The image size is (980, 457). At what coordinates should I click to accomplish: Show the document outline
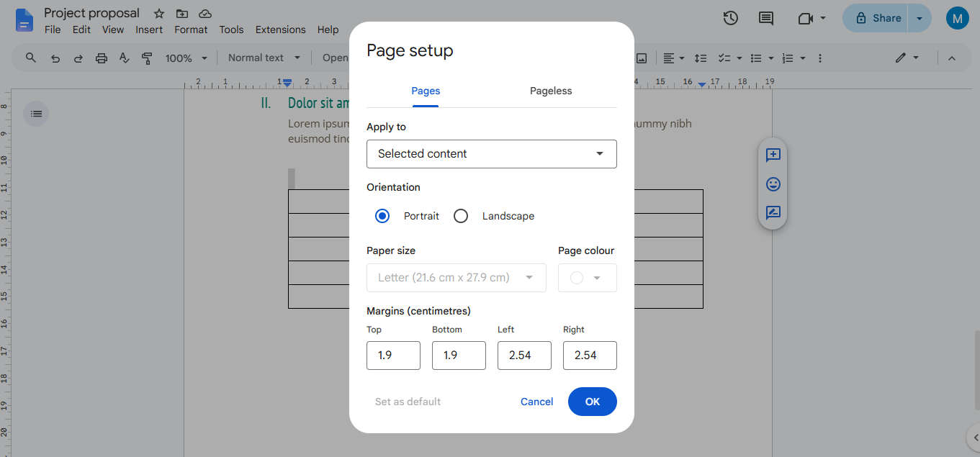(36, 113)
